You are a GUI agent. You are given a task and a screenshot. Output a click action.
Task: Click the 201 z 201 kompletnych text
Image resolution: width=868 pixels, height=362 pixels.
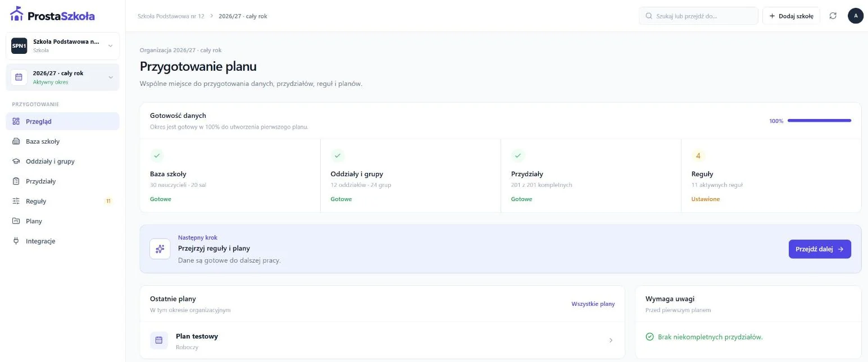click(x=542, y=185)
